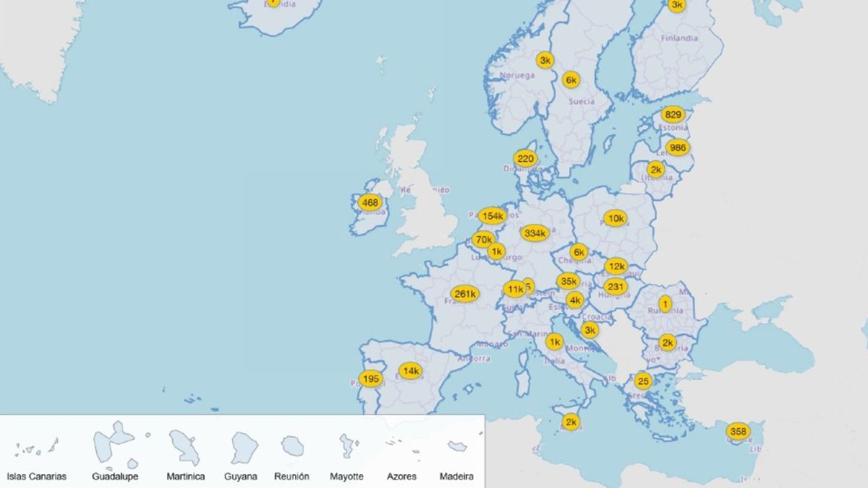Viewport: 868px width, 488px height.
Task: Click the 3k marker on Norway
Action: 545,60
